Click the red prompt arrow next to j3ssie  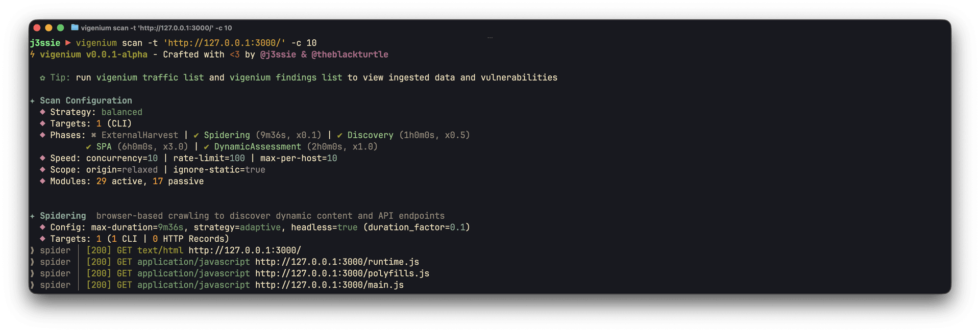coord(68,43)
